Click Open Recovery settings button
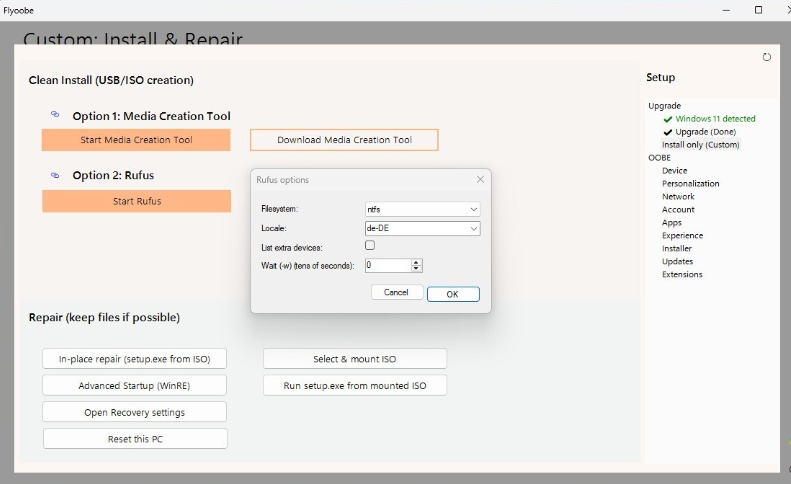Image resolution: width=791 pixels, height=484 pixels. (134, 412)
